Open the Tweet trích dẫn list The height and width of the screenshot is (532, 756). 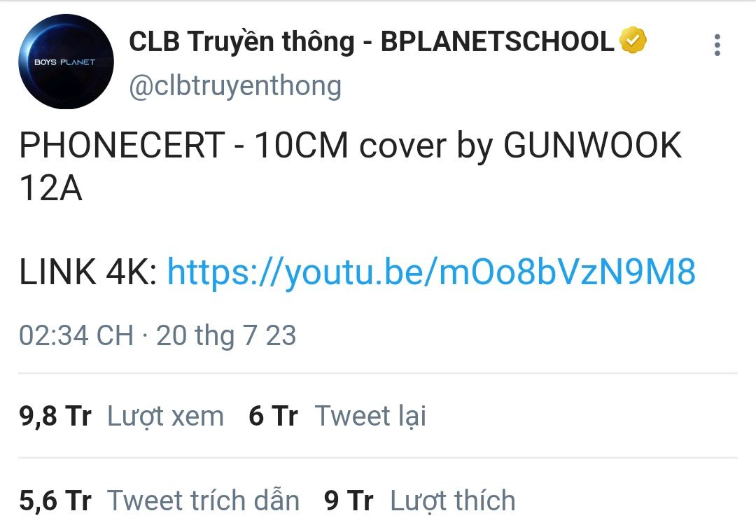pyautogui.click(x=203, y=500)
